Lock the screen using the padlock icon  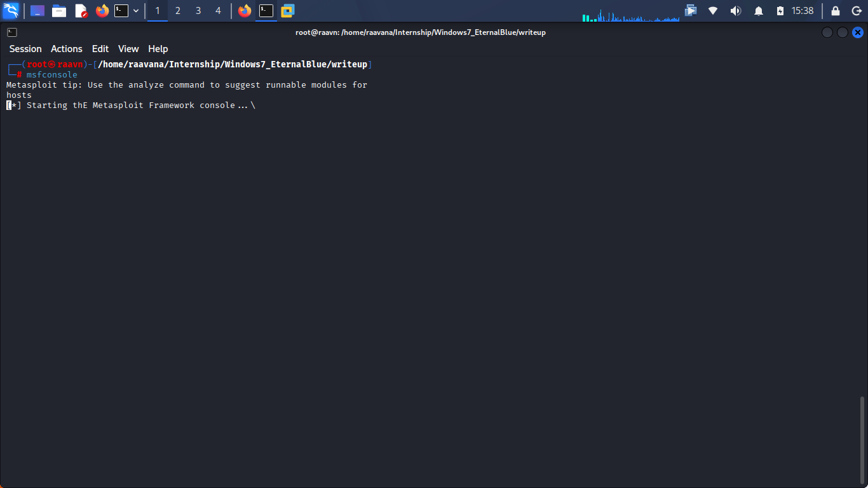tap(836, 11)
